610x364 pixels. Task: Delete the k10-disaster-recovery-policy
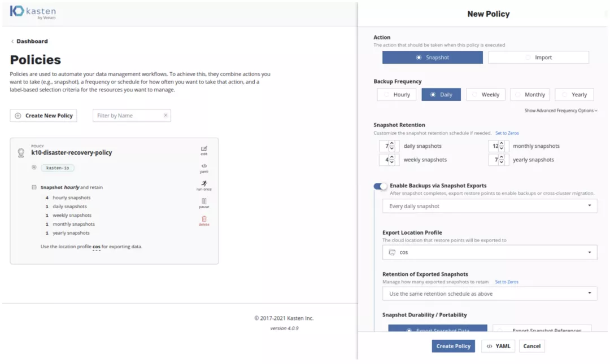pyautogui.click(x=204, y=220)
